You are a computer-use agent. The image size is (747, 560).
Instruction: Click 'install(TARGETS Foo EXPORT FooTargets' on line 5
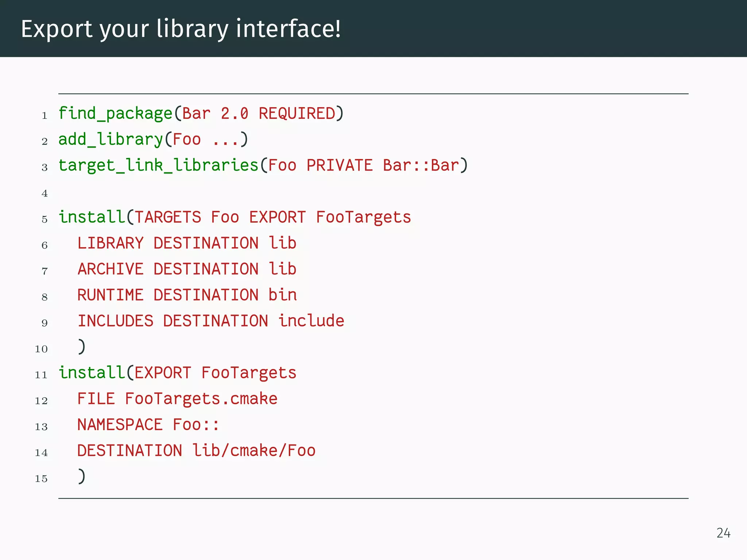235,217
